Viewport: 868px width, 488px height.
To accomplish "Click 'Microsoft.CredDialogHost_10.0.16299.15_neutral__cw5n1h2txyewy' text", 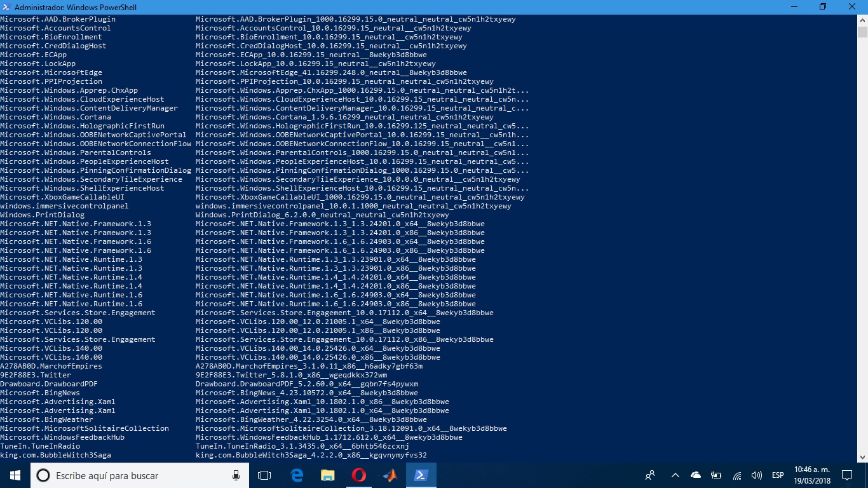I will click(x=331, y=46).
